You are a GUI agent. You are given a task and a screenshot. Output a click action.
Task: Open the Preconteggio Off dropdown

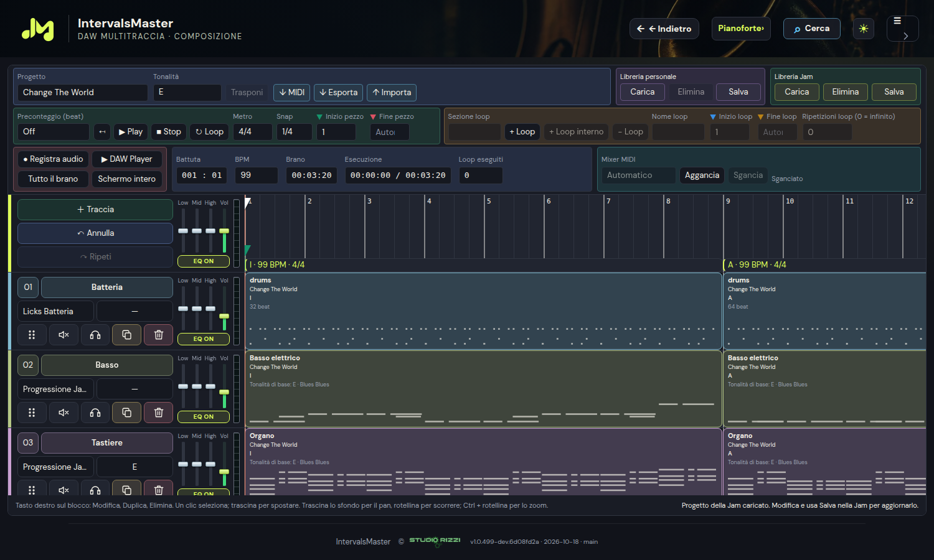[54, 132]
